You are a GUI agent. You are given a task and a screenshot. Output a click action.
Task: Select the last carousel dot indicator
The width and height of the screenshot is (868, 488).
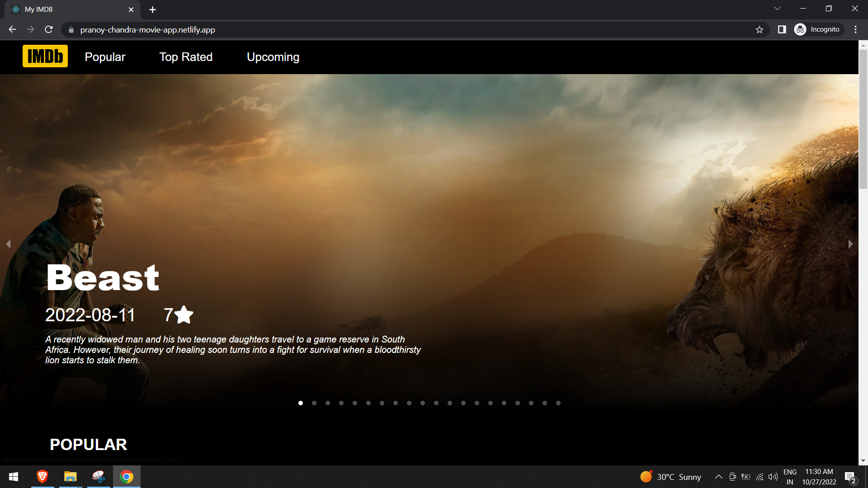pyautogui.click(x=558, y=403)
